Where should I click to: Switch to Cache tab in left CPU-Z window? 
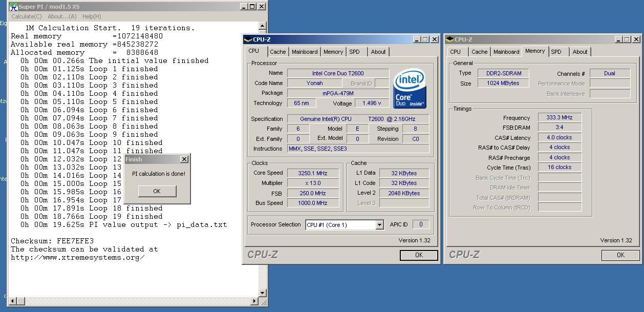[278, 52]
